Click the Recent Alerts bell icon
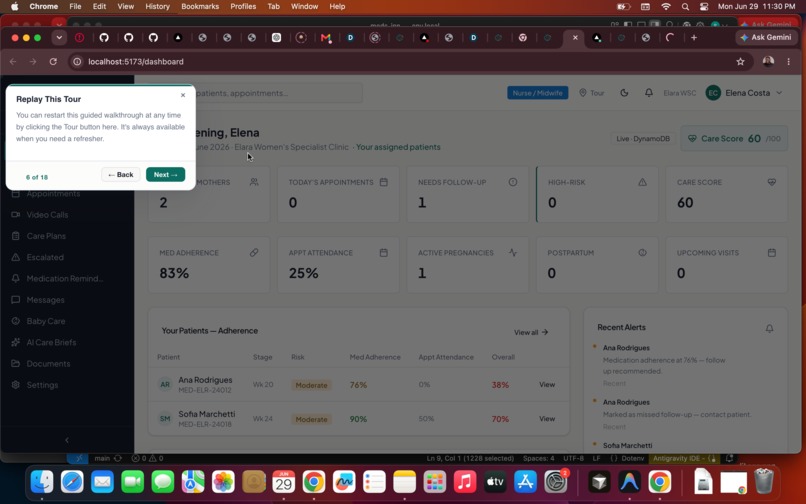 tap(770, 328)
